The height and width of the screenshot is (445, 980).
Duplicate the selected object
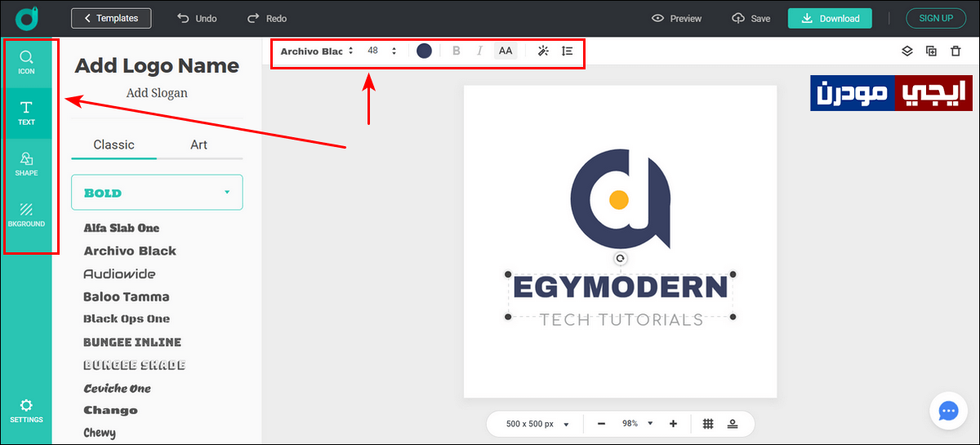(931, 51)
